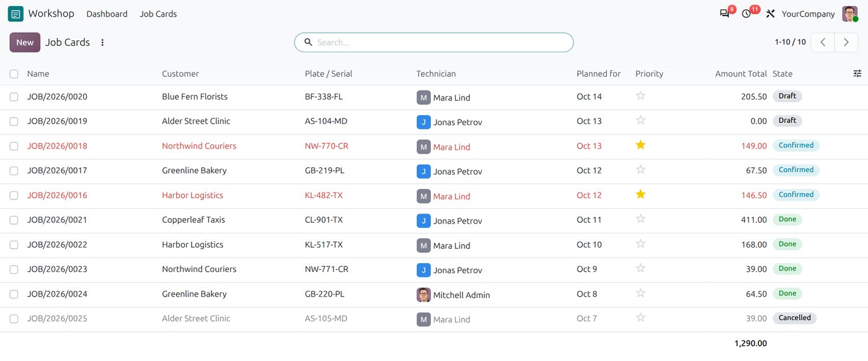868x361 pixels.
Task: Star priority for JOB/2026/0019
Action: [x=640, y=120]
